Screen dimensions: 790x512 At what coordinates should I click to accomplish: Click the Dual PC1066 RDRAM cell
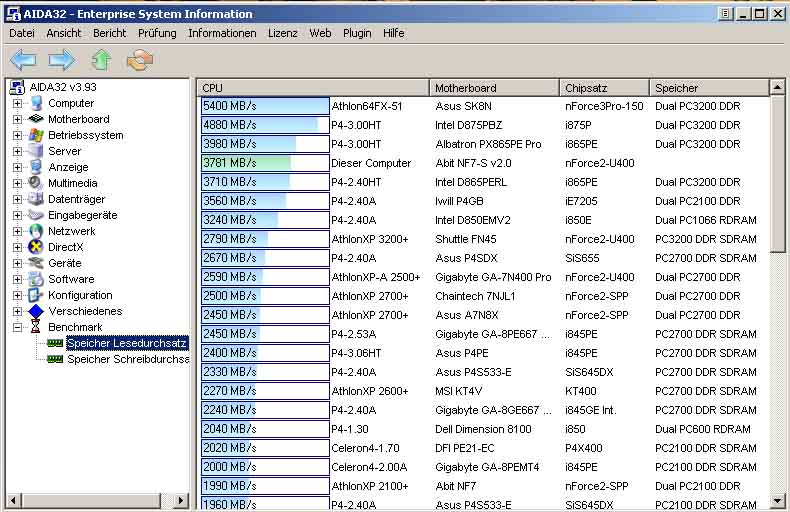(706, 220)
